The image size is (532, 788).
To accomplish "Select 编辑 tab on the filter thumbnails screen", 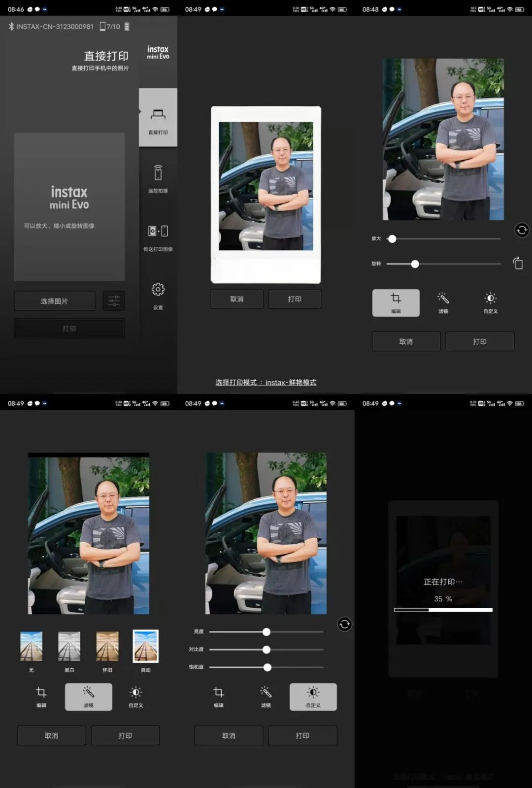I will 41,697.
